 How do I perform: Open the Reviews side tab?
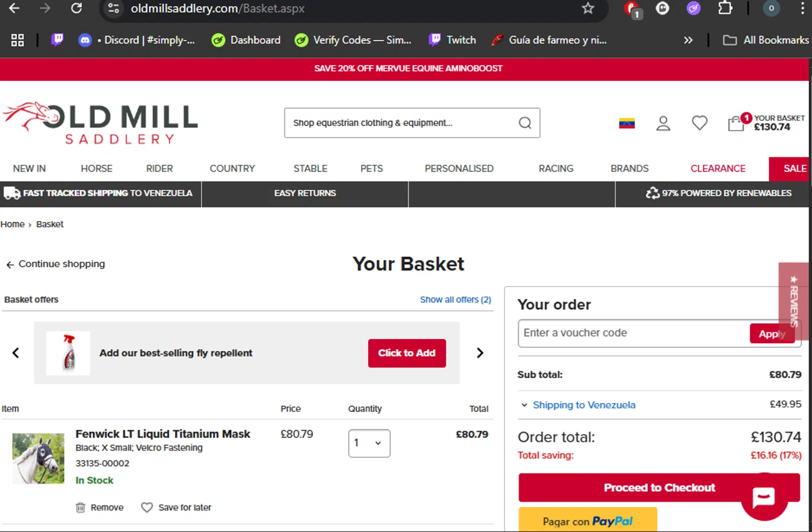click(x=794, y=301)
